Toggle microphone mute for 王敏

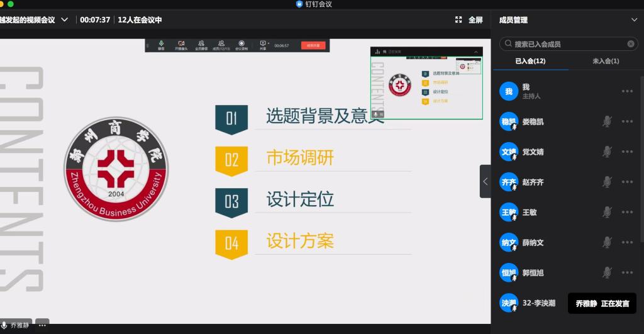[x=607, y=212]
